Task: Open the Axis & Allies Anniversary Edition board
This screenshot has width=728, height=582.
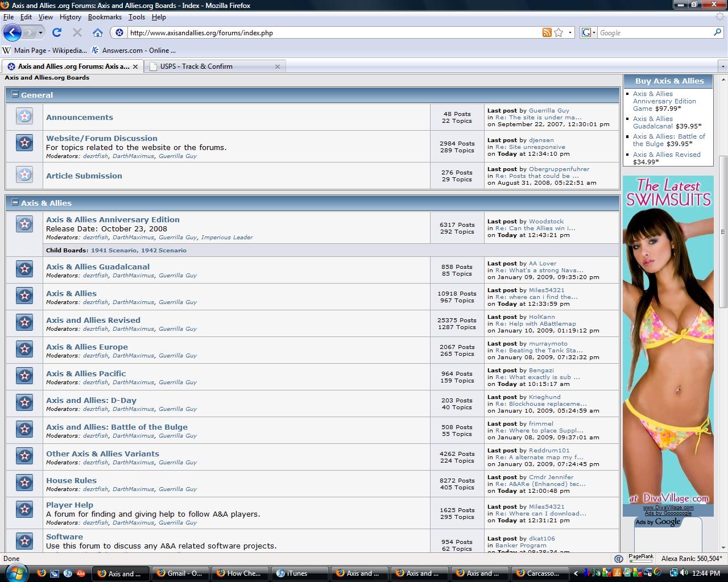Action: (113, 219)
